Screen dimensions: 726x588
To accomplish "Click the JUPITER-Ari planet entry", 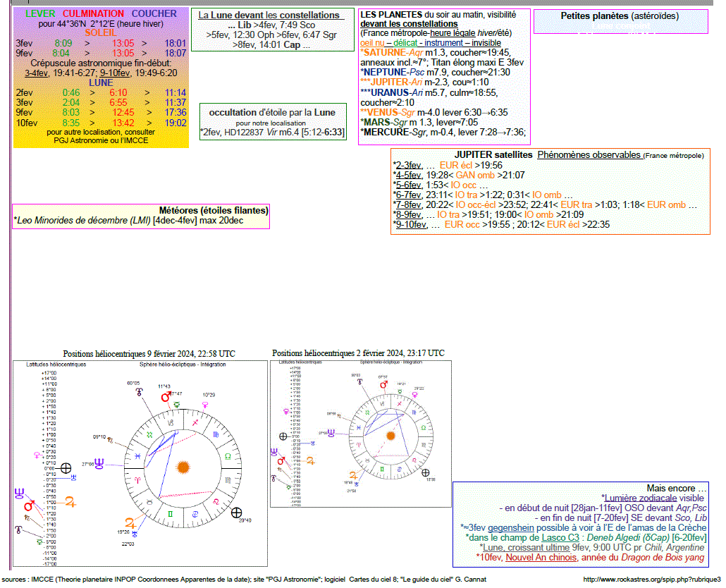I will [x=424, y=82].
